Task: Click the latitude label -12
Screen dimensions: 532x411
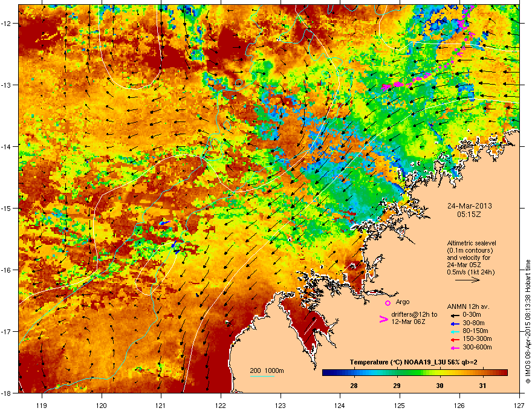Action: point(6,24)
